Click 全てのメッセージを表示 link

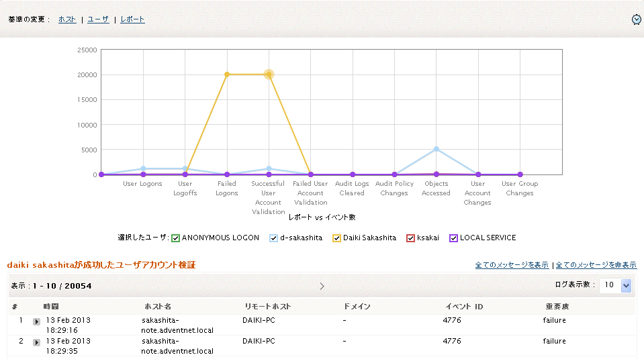tap(512, 265)
